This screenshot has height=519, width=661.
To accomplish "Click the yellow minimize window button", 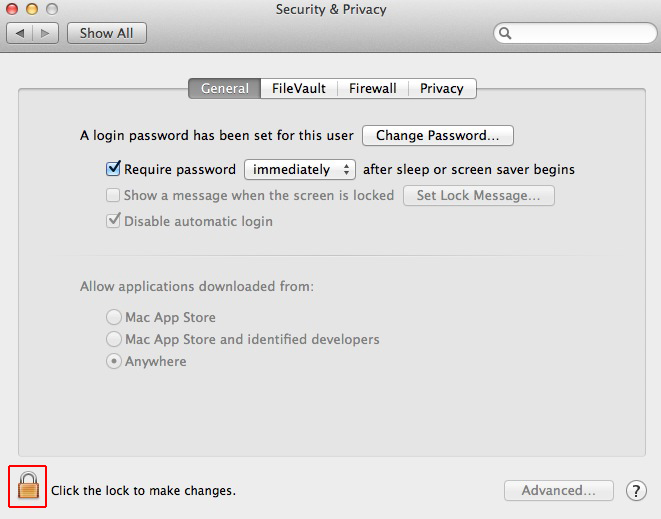I will [x=32, y=9].
